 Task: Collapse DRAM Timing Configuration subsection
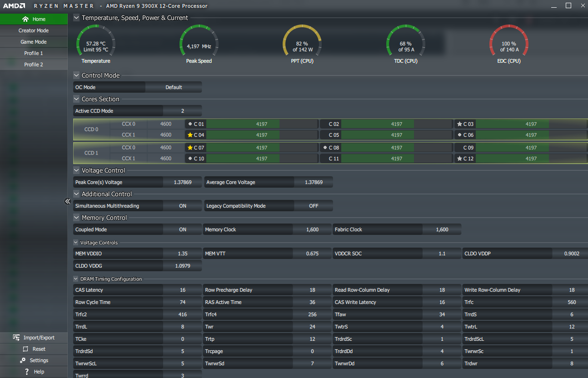click(x=75, y=279)
